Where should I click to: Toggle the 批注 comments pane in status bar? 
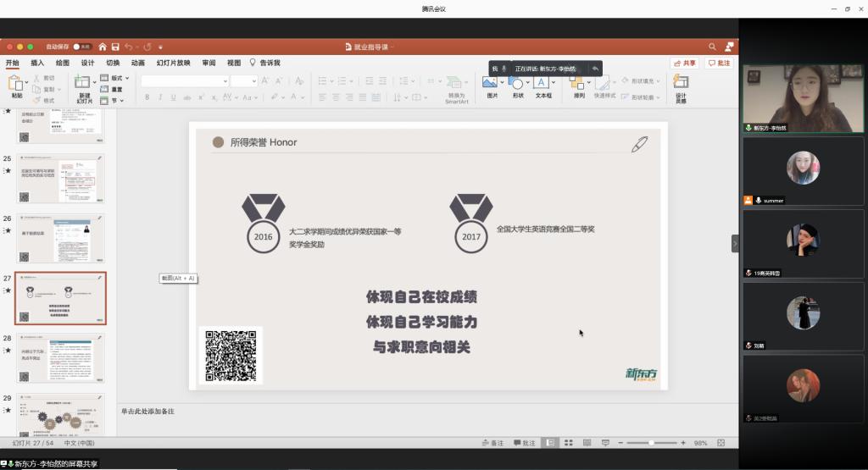(525, 443)
